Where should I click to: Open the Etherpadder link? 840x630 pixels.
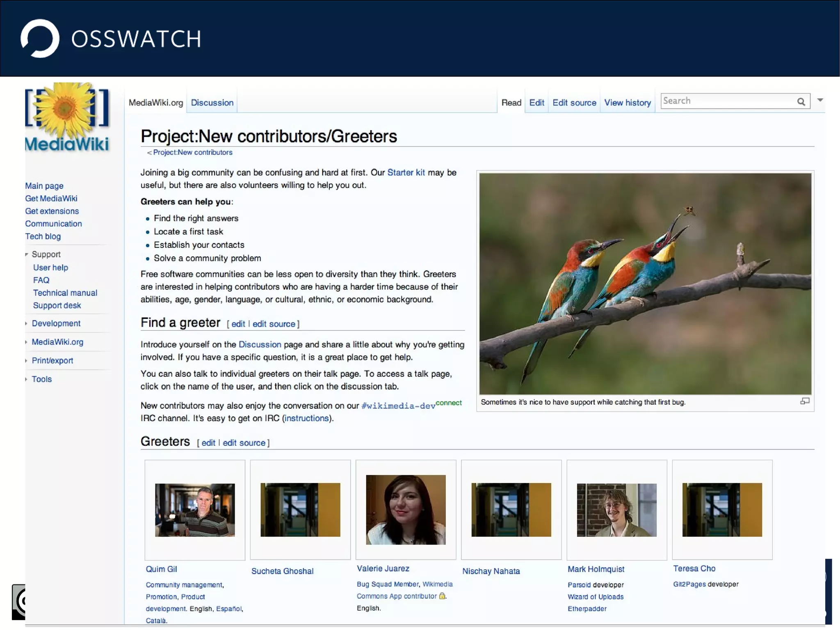pos(587,609)
